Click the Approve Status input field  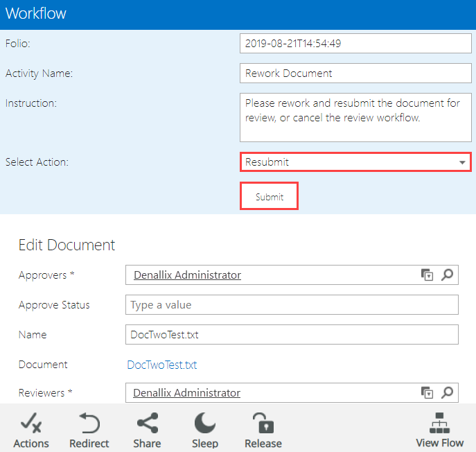coord(291,305)
